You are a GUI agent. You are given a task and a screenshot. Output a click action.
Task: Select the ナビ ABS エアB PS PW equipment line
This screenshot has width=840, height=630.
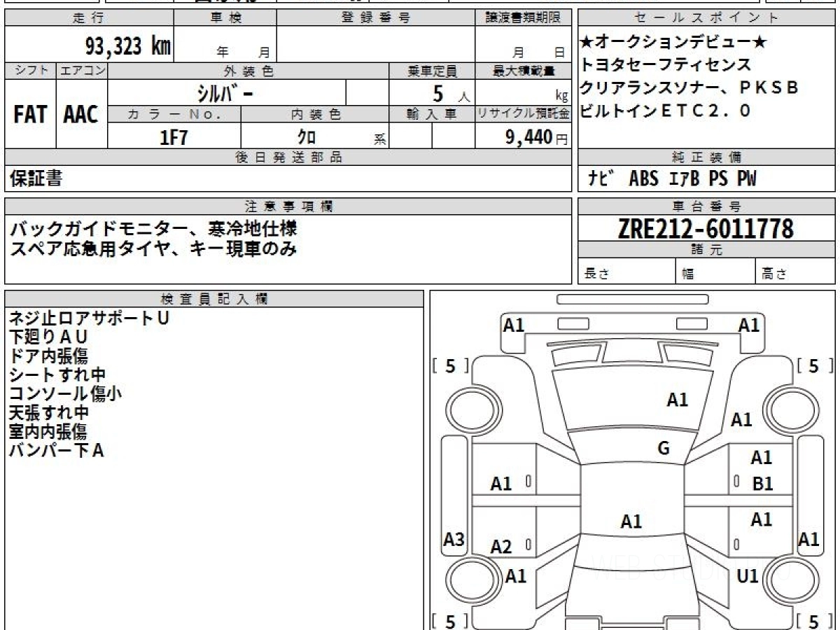(672, 179)
